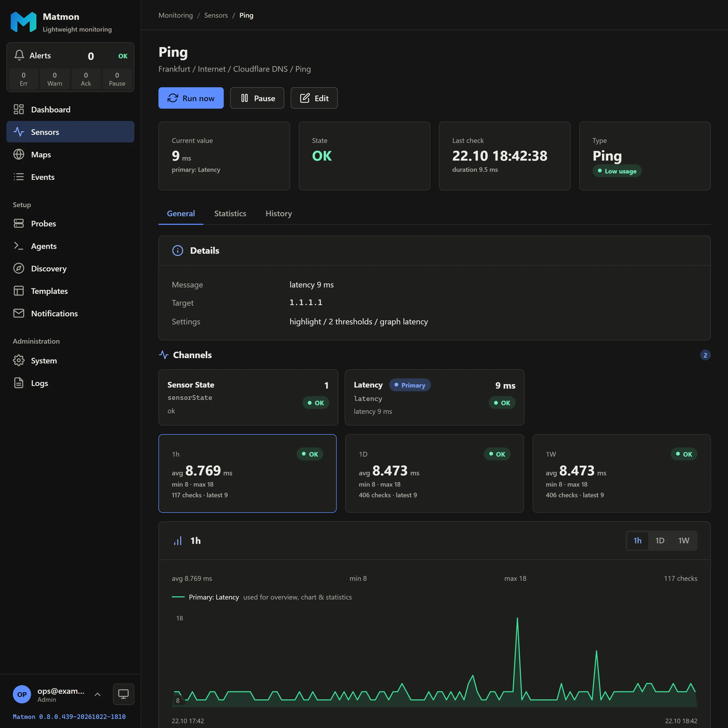This screenshot has width=728, height=728.
Task: Click the Pause alert counter
Action: (117, 79)
